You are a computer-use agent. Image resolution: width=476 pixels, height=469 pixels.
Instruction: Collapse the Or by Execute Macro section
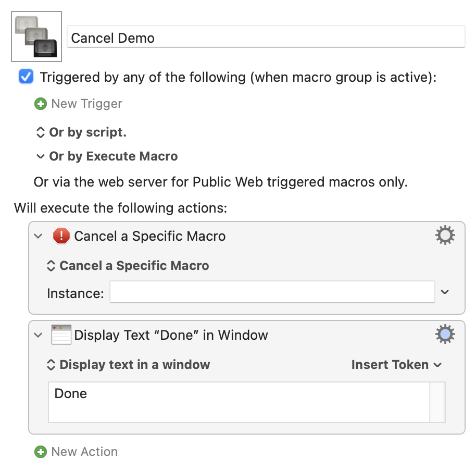click(40, 156)
